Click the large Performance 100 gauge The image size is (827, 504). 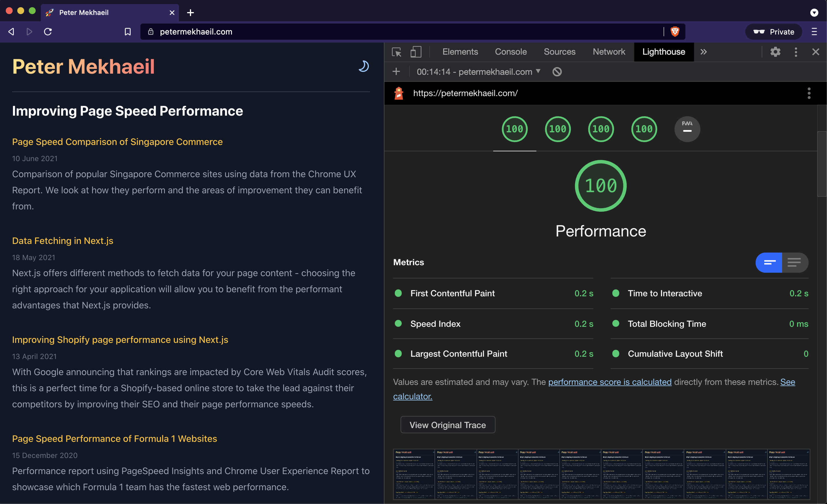pos(601,186)
